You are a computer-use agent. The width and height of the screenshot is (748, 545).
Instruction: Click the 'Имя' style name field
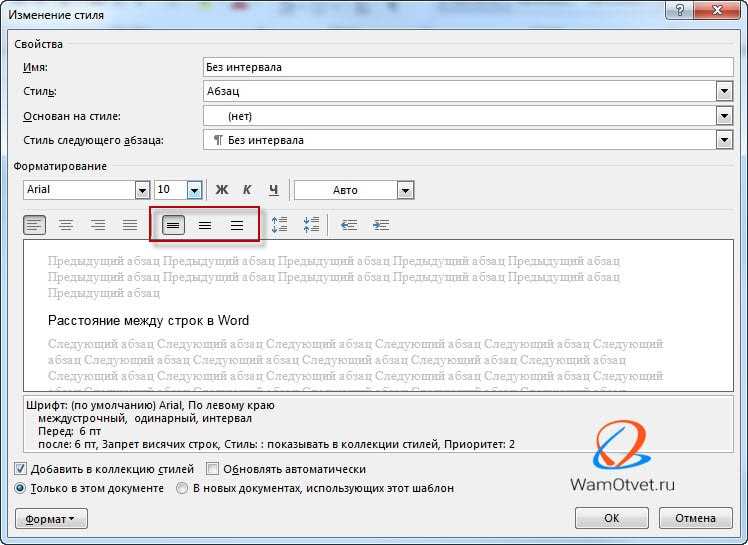[468, 67]
